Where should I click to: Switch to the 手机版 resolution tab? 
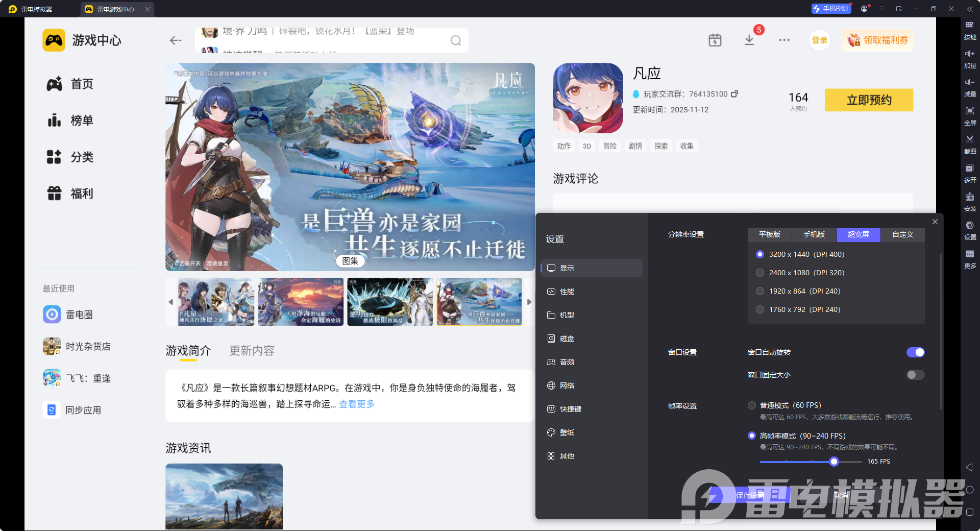(x=814, y=234)
